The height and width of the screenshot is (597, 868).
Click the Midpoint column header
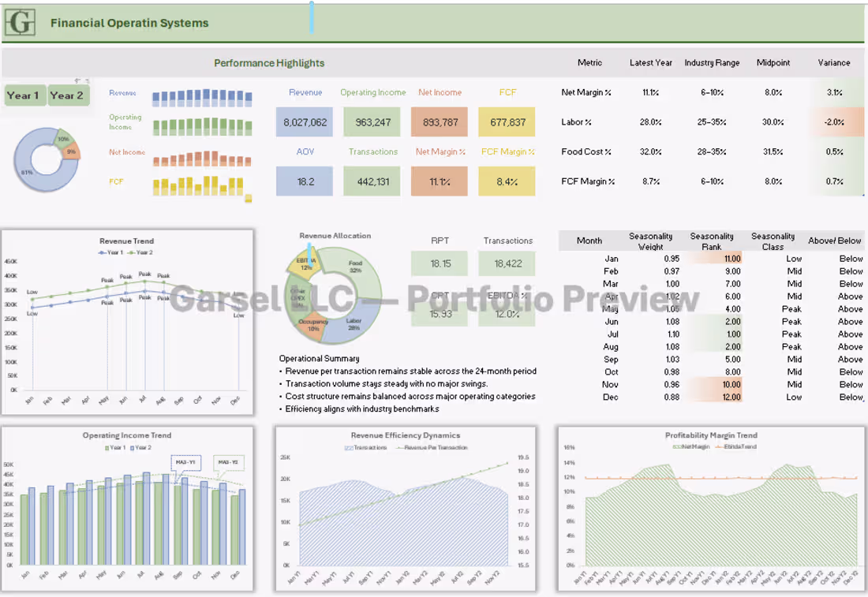tap(773, 62)
